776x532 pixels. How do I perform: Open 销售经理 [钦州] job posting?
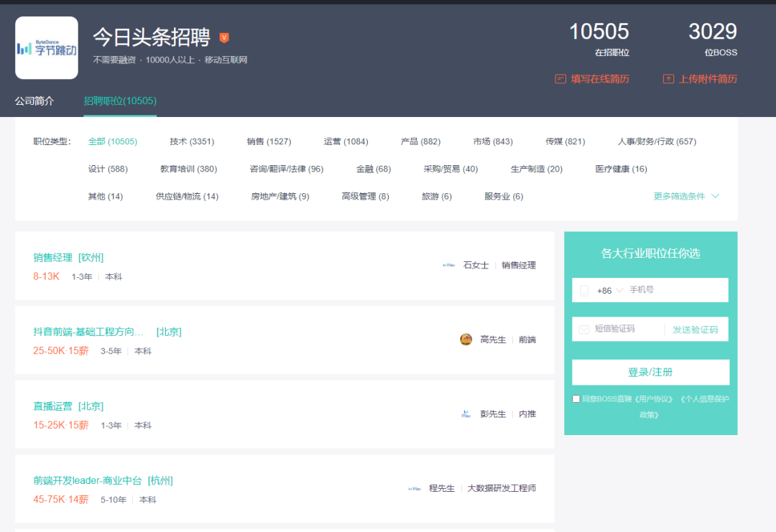coord(68,258)
